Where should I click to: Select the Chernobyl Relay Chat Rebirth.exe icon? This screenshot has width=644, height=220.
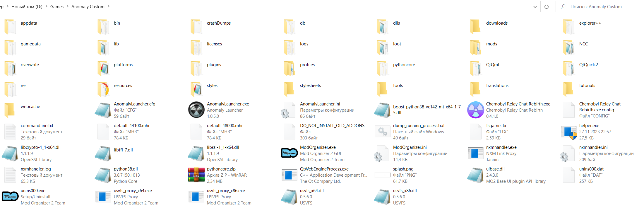(475, 110)
